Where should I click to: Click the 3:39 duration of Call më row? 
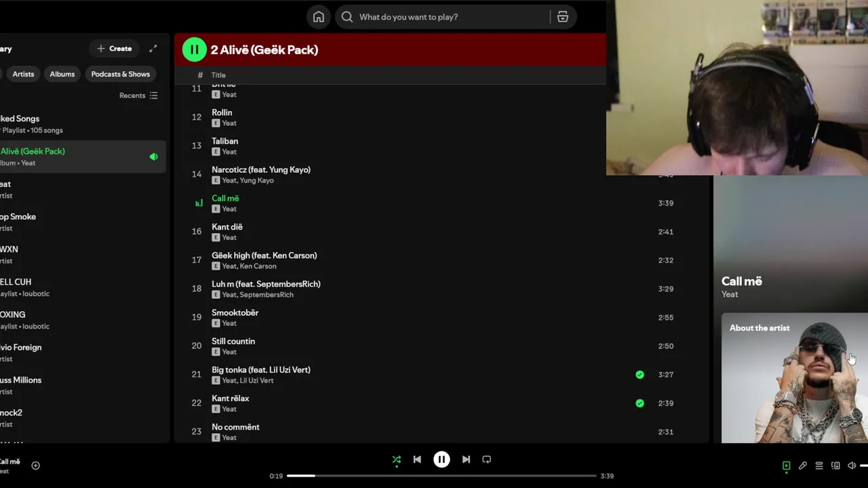click(x=665, y=203)
